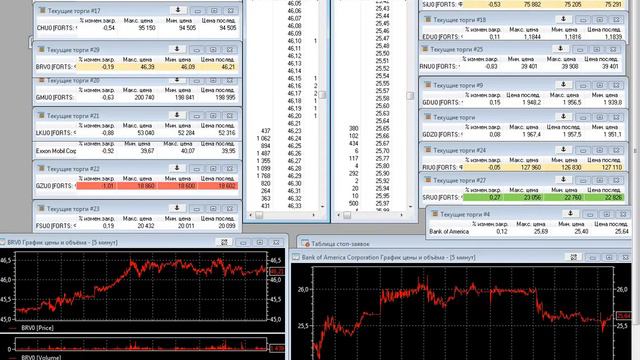Select the GDU0 [FORTS] row label

coord(442,102)
